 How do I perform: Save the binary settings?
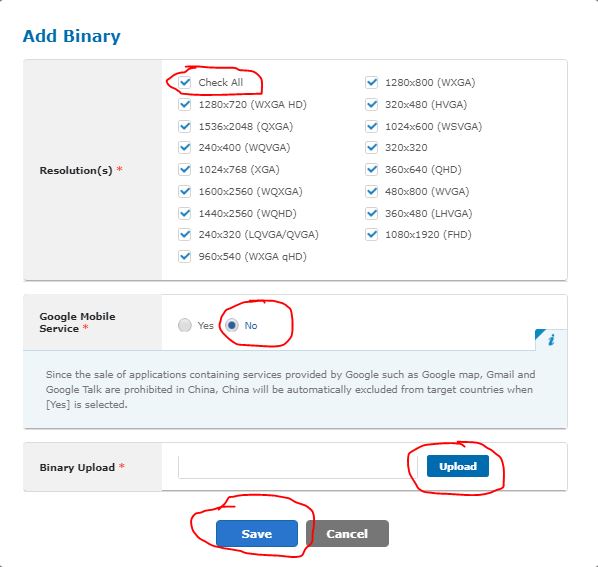[x=257, y=533]
